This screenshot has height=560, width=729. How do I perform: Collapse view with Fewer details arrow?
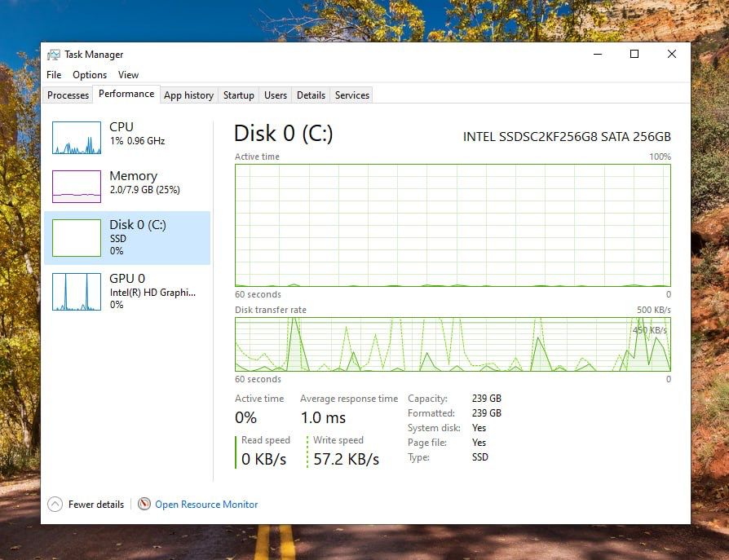55,505
